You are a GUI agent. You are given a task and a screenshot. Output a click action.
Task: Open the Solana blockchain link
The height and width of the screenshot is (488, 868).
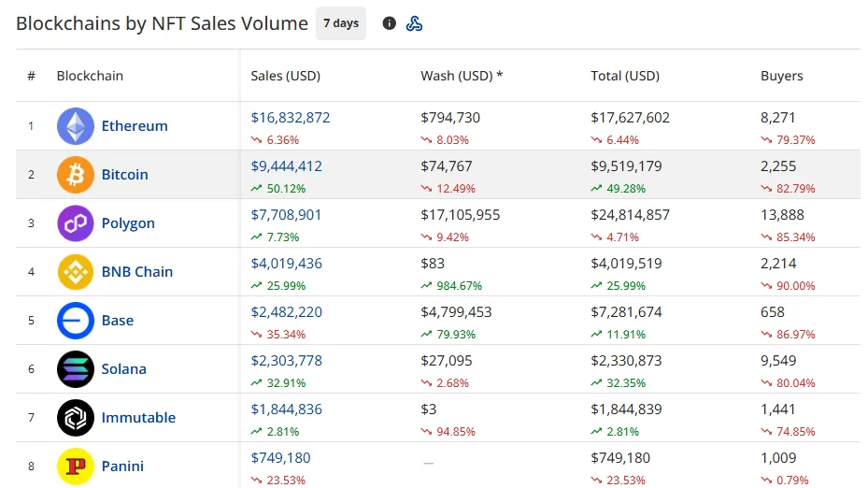tap(124, 369)
